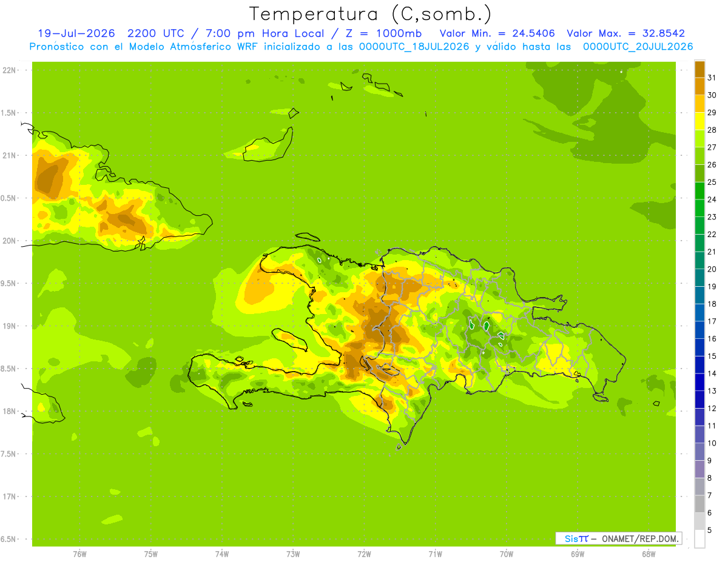The image size is (728, 562).
Task: Click the "20N" latitude label
Action: coord(8,241)
